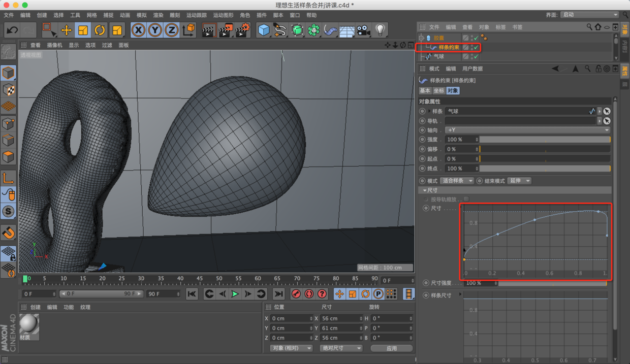The height and width of the screenshot is (364, 630).
Task: Select the Rotate tool in top toolbar
Action: click(x=100, y=30)
